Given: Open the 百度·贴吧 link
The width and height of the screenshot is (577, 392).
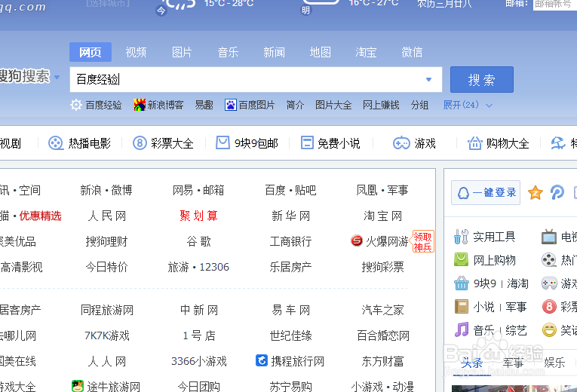Looking at the screenshot, I should pyautogui.click(x=290, y=190).
